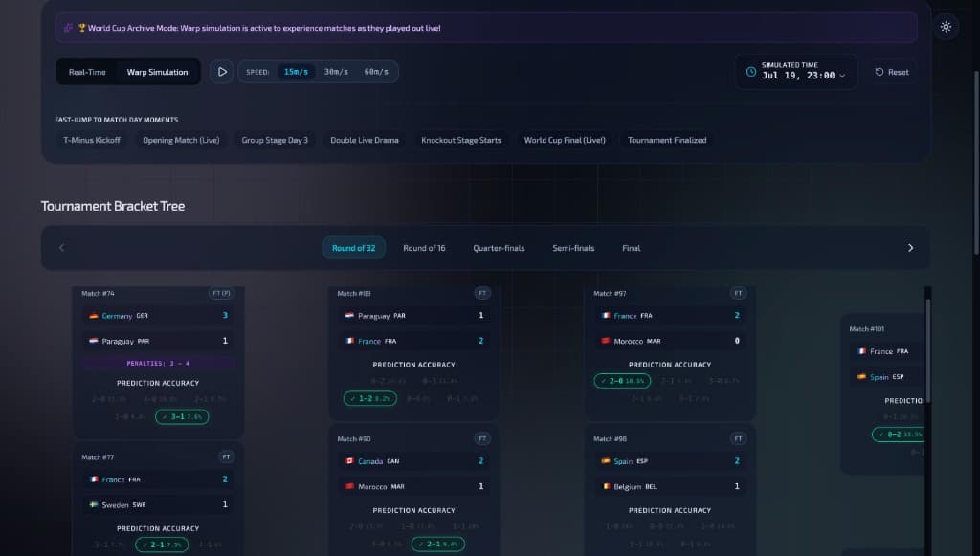Switch to the Final tab
Viewport: 980px width, 556px height.
[x=632, y=248]
